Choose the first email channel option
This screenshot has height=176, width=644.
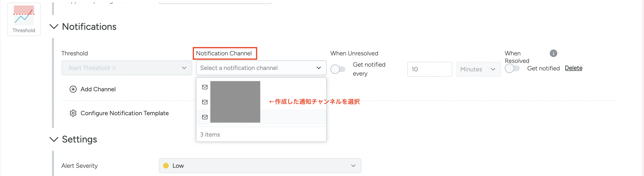point(261,87)
